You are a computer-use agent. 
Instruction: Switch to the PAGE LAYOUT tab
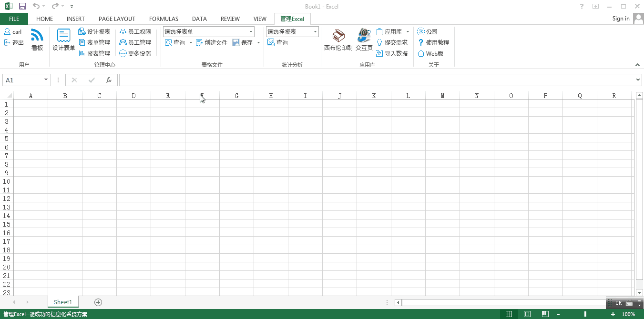click(117, 19)
